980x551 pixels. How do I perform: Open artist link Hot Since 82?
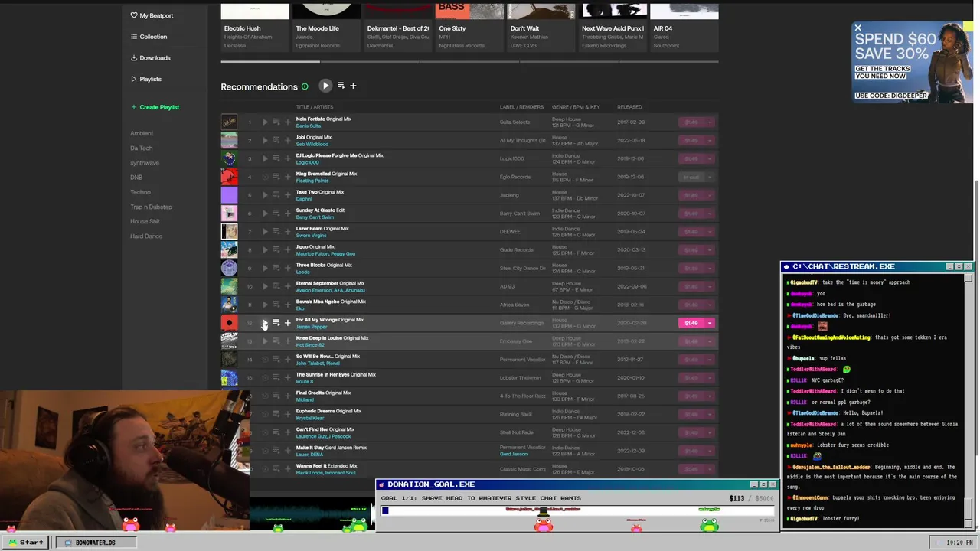tap(310, 344)
